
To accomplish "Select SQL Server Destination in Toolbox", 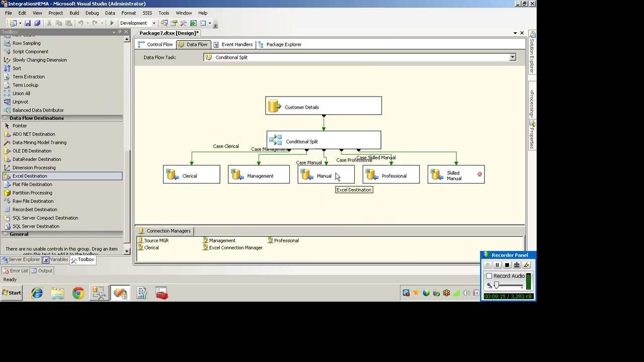I will pyautogui.click(x=62, y=226).
